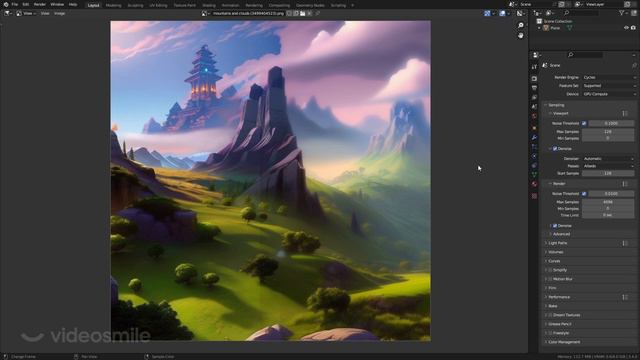Open the View Layer properties tab
This screenshot has height=360, width=640.
pyautogui.click(x=534, y=98)
